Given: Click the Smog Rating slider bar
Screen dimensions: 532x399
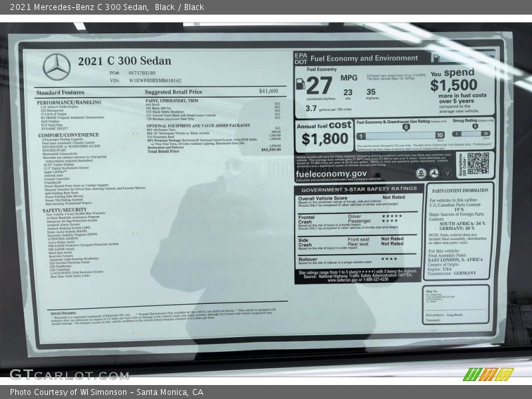Looking at the screenshot, I should pos(471,134).
